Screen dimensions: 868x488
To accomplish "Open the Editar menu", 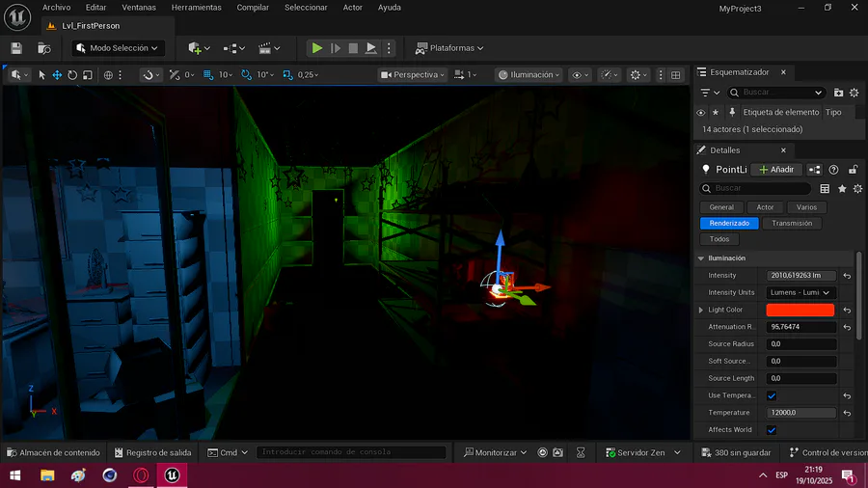I will click(x=95, y=7).
